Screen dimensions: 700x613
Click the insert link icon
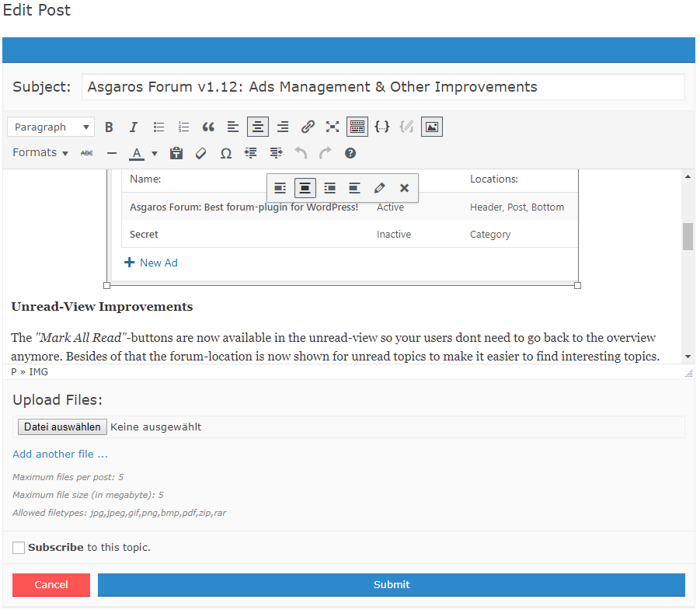click(308, 127)
